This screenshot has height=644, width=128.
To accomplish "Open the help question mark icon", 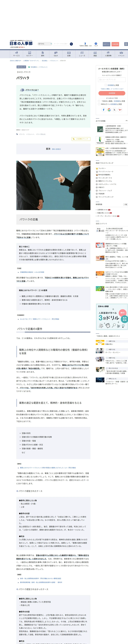I will 96,43.
